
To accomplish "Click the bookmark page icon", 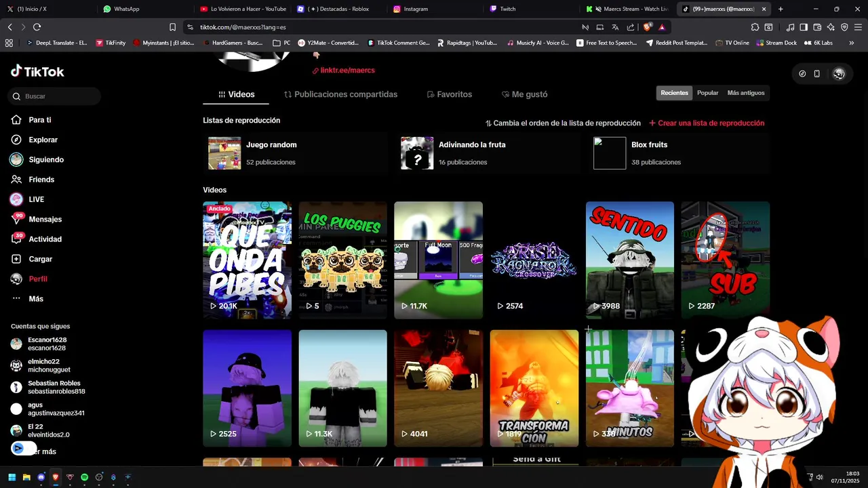I will pyautogui.click(x=172, y=27).
